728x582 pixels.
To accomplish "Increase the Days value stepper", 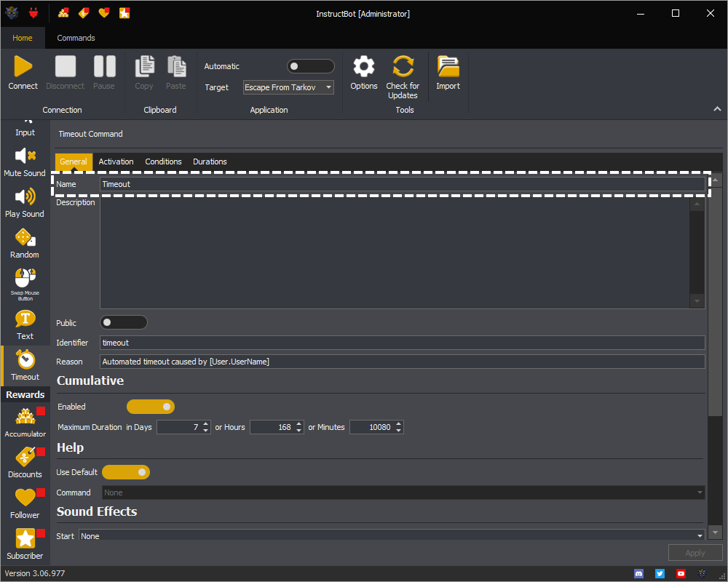I will tap(206, 423).
